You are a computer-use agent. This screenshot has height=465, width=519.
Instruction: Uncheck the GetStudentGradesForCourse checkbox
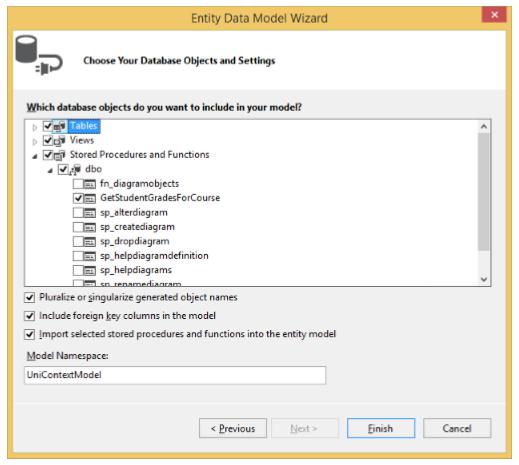[x=78, y=198]
